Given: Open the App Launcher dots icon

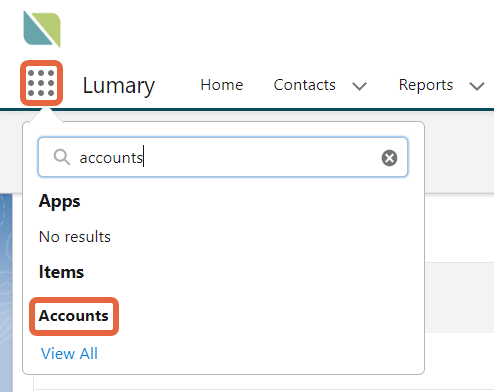Looking at the screenshot, I should point(41,83).
